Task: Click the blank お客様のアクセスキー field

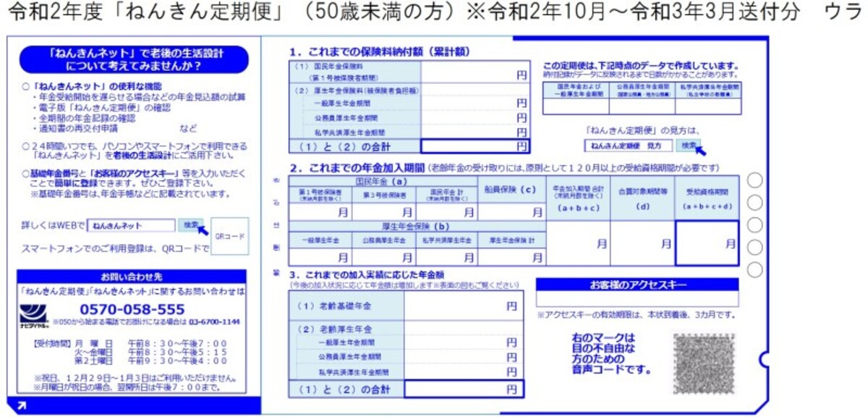Action: point(637,299)
